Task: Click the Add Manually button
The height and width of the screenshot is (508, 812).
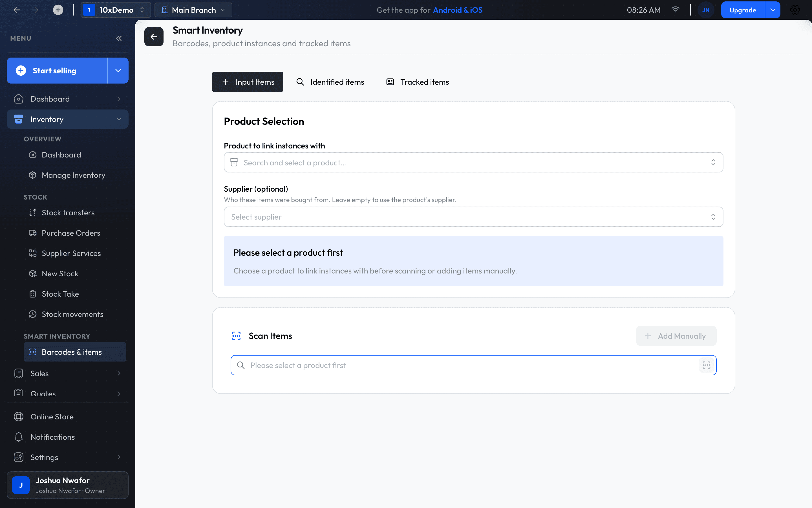Action: point(676,336)
